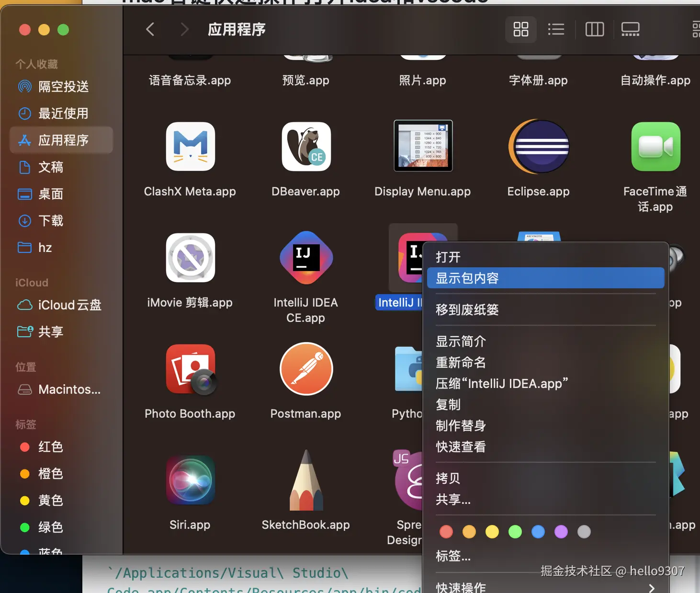The image size is (700, 593).
Task: Filter by the 黄色 tag in the sidebar
Action: point(61,501)
